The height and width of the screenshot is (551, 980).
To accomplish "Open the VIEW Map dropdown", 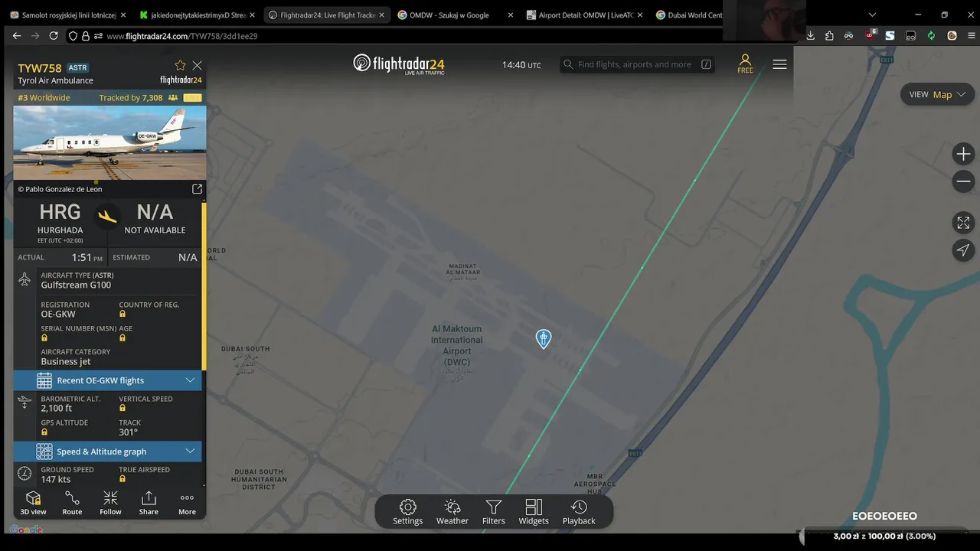I will (x=938, y=95).
